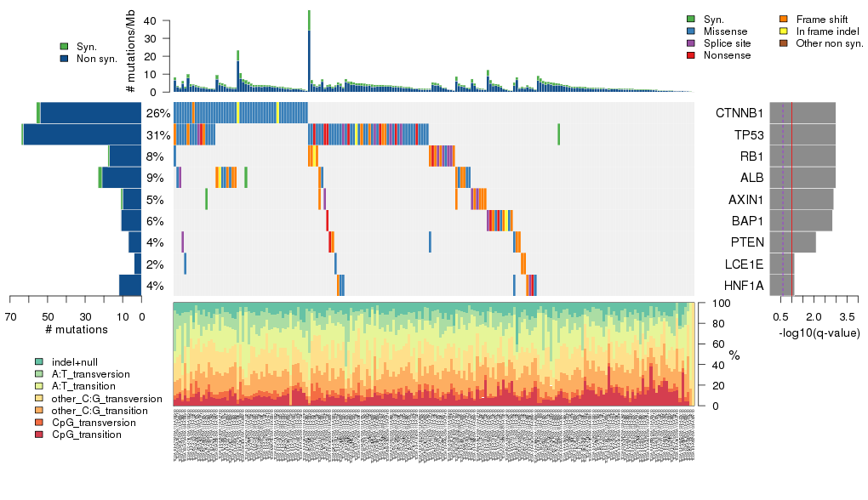
Task: Click the CTNNB1 gene label
Action: click(x=739, y=113)
